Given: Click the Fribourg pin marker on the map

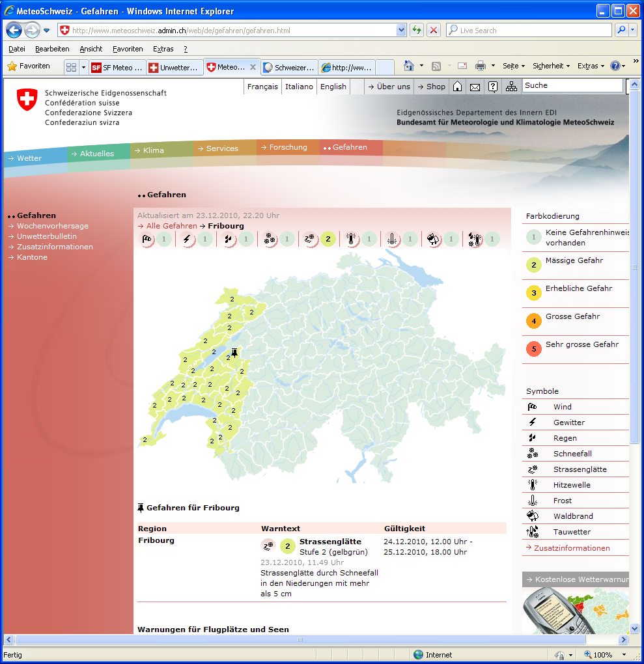Looking at the screenshot, I should [234, 352].
